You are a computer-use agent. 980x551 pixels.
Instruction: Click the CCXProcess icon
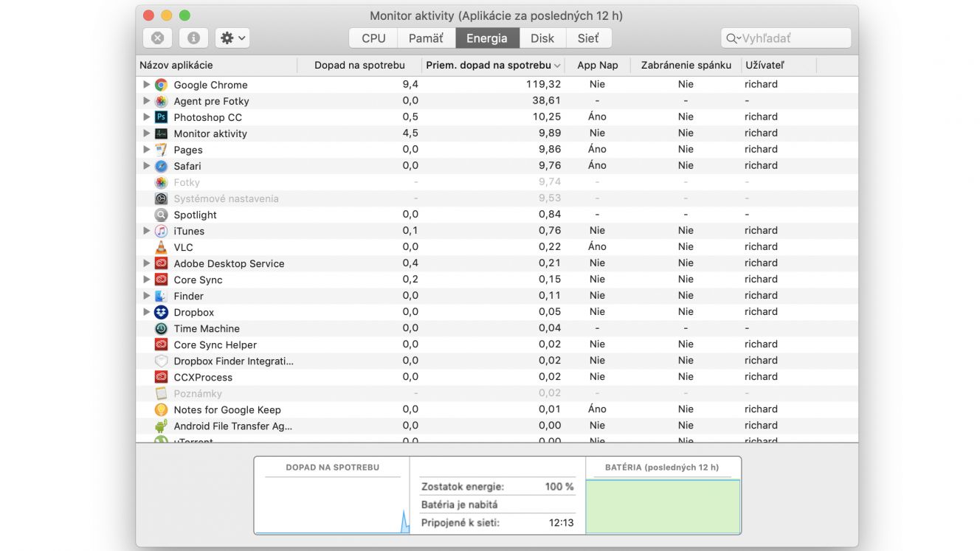[x=161, y=377]
